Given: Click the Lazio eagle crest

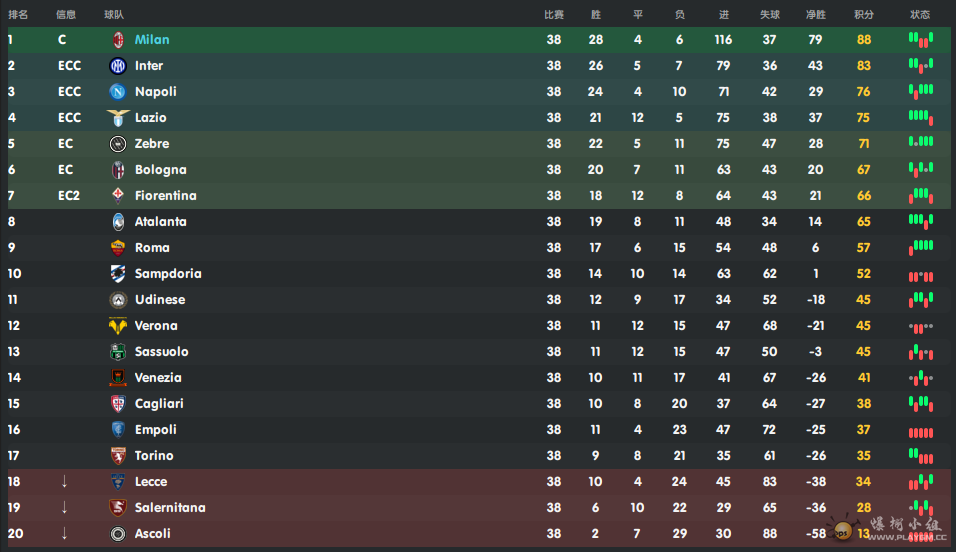Looking at the screenshot, I should pyautogui.click(x=118, y=117).
